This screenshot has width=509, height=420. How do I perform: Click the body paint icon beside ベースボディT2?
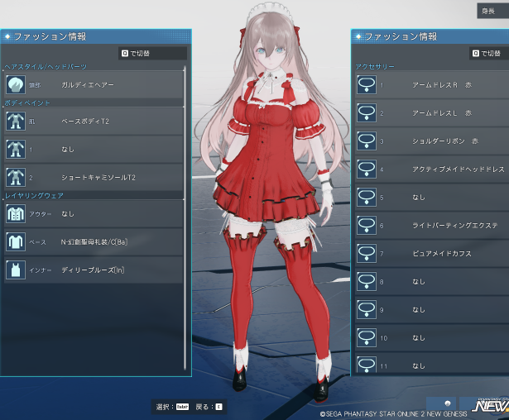click(x=16, y=122)
